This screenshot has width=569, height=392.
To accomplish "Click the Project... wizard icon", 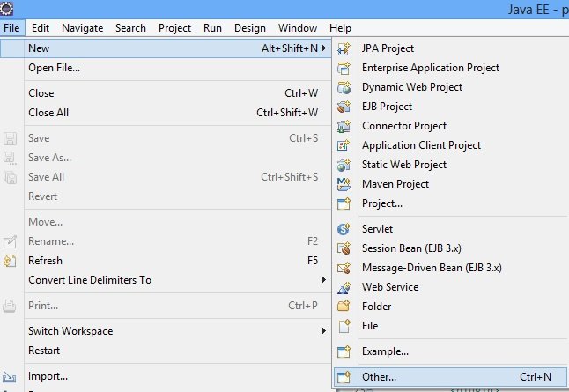I will click(x=344, y=203).
